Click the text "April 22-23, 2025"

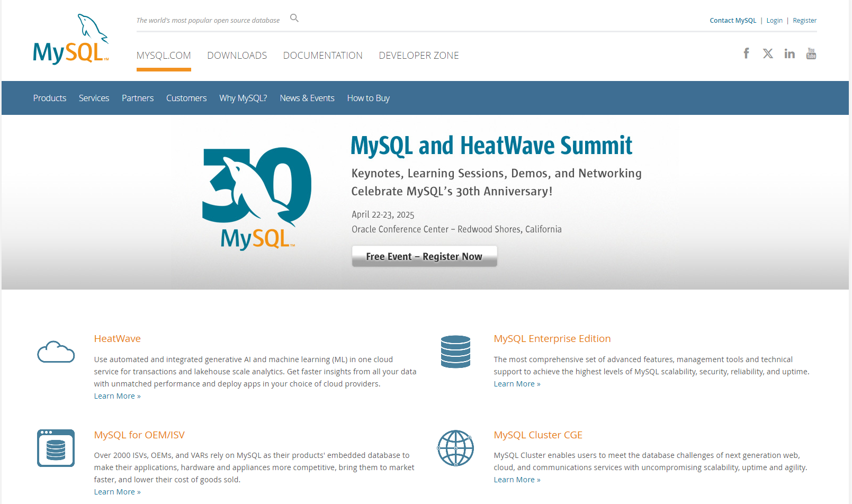(383, 214)
